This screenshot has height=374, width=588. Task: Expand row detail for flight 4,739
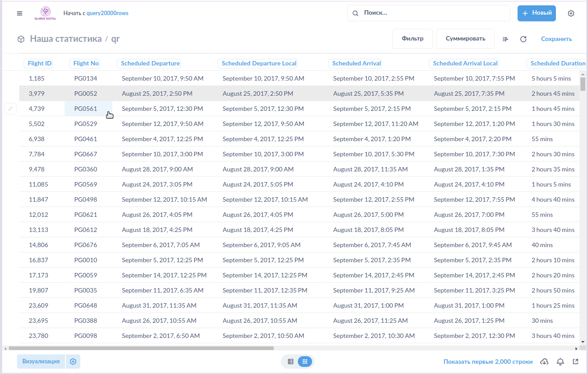click(x=10, y=109)
